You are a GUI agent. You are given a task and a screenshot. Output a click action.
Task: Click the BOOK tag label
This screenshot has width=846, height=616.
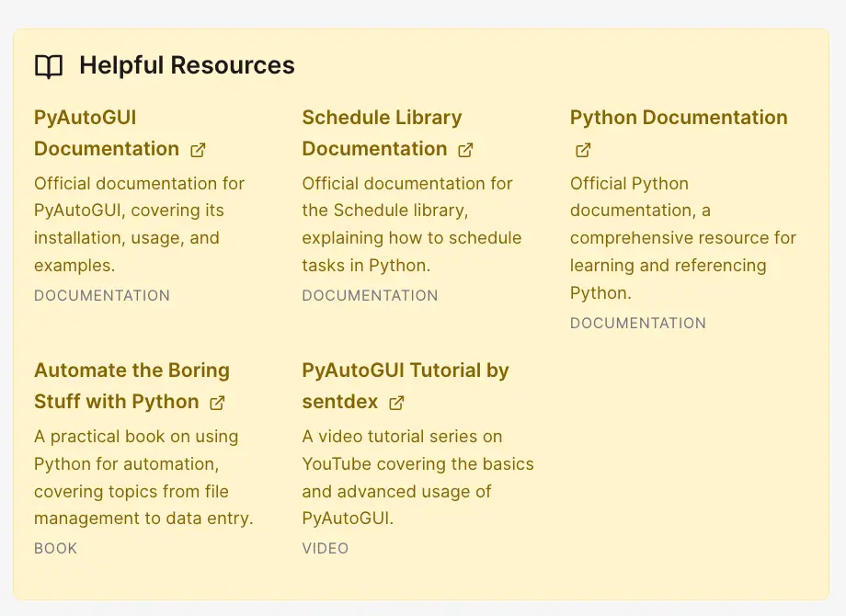pyautogui.click(x=55, y=549)
